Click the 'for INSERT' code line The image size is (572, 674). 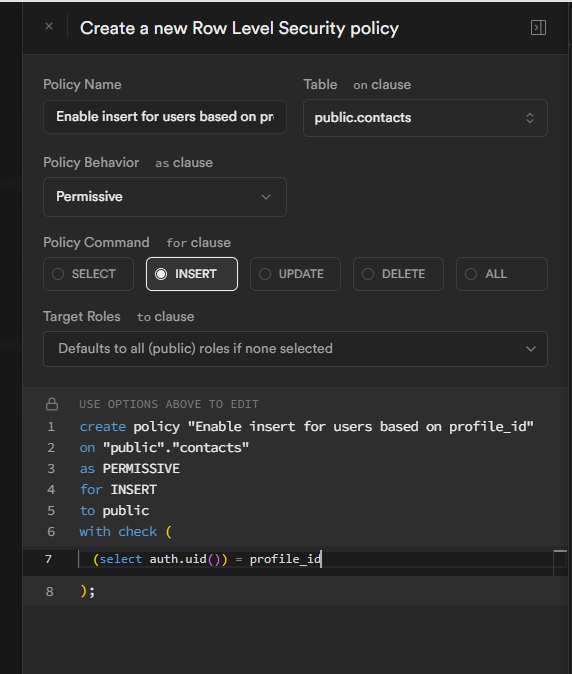pyautogui.click(x=119, y=490)
